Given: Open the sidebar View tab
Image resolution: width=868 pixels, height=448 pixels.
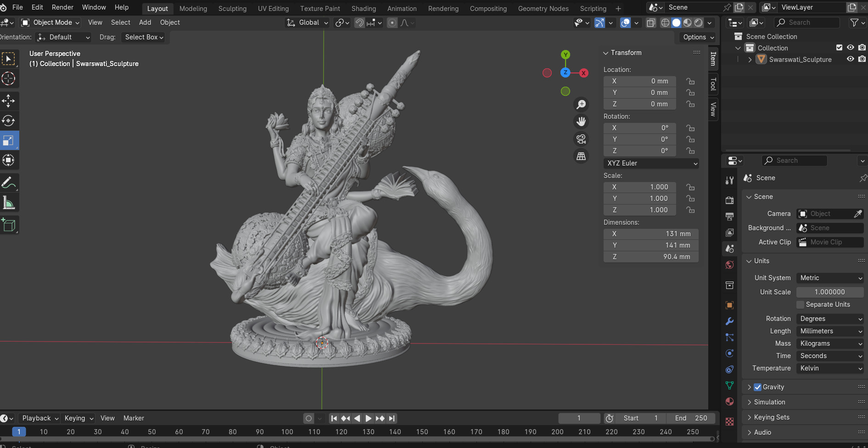Looking at the screenshot, I should point(713,109).
